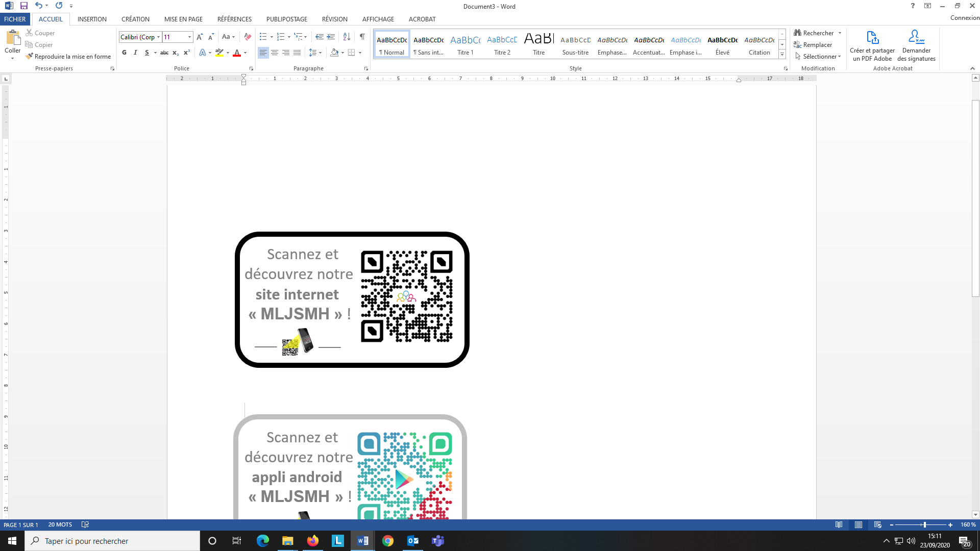
Task: Toggle superscript formatting
Action: point(187,53)
